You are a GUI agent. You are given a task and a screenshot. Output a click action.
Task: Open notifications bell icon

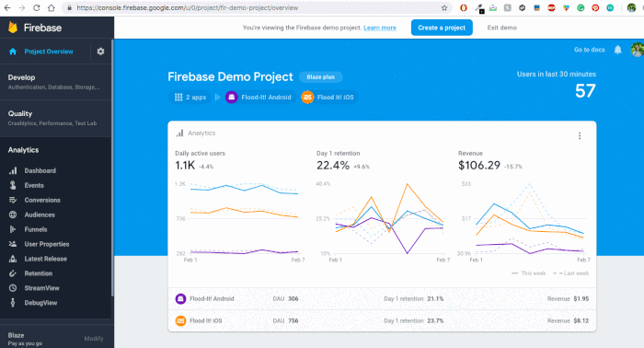617,50
